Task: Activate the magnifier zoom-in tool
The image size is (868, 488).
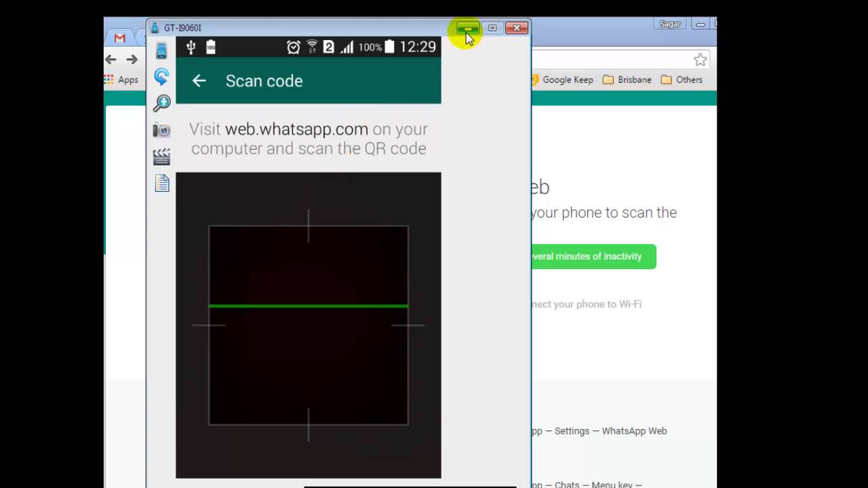Action: coord(161,103)
